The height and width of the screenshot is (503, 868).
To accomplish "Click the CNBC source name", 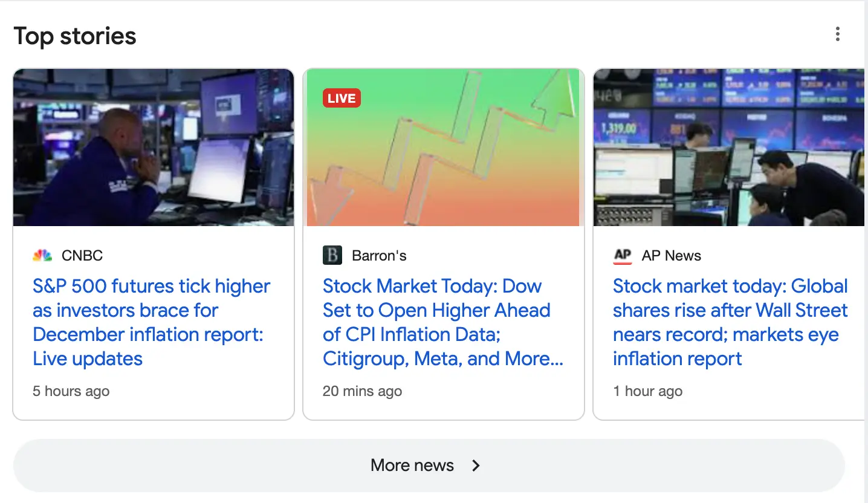I will 82,256.
